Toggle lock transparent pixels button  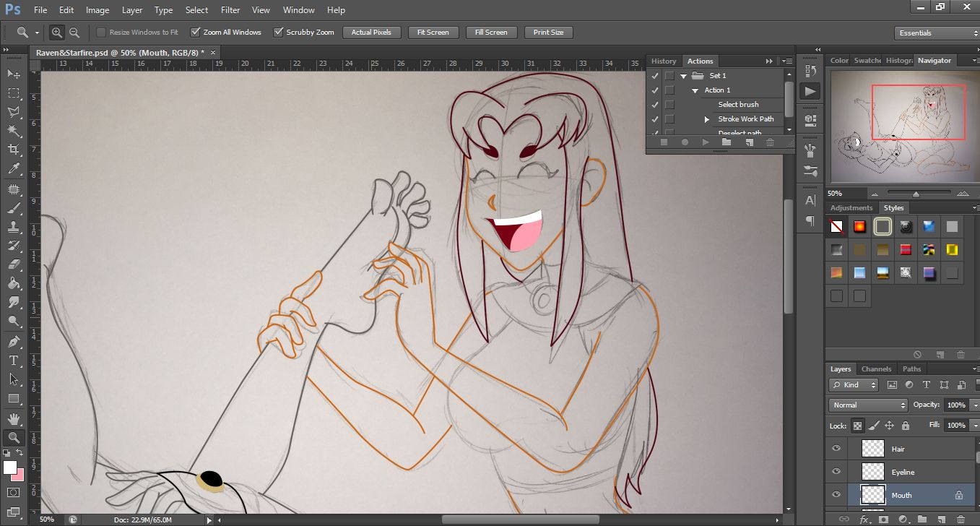click(x=857, y=425)
